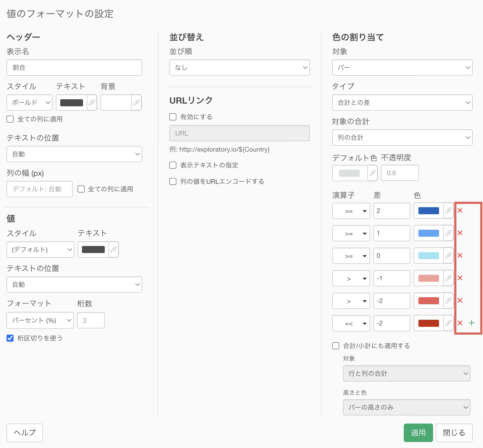Click the 閉じる button
483x448 pixels.
pos(454,433)
